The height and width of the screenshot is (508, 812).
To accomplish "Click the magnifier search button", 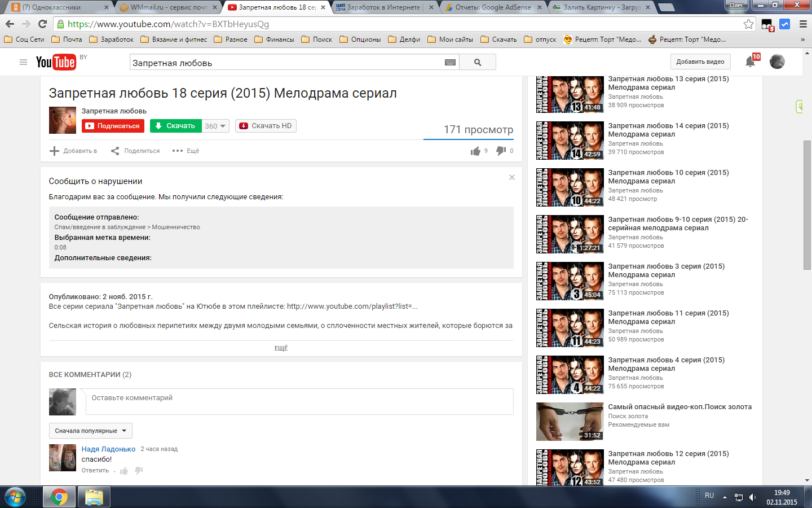I will [478, 62].
